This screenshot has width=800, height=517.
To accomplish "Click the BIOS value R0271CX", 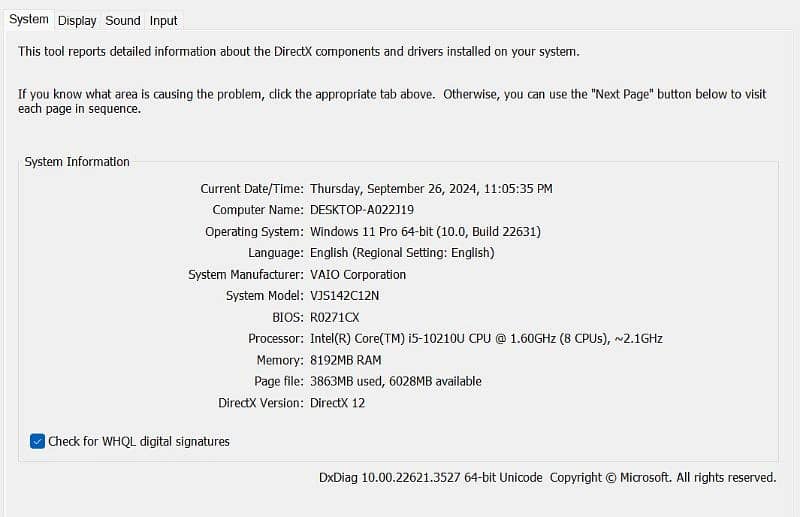I will [334, 317].
